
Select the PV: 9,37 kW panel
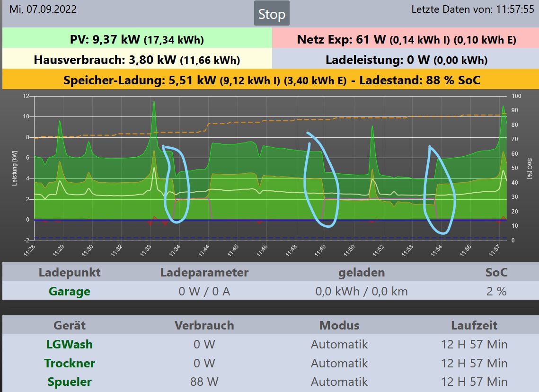137,38
